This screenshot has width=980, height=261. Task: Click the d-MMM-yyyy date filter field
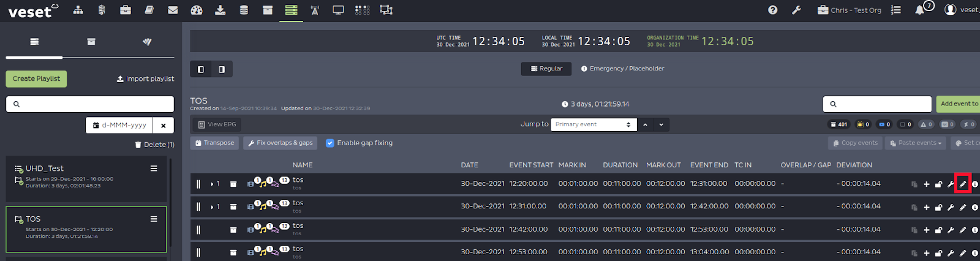coord(119,125)
